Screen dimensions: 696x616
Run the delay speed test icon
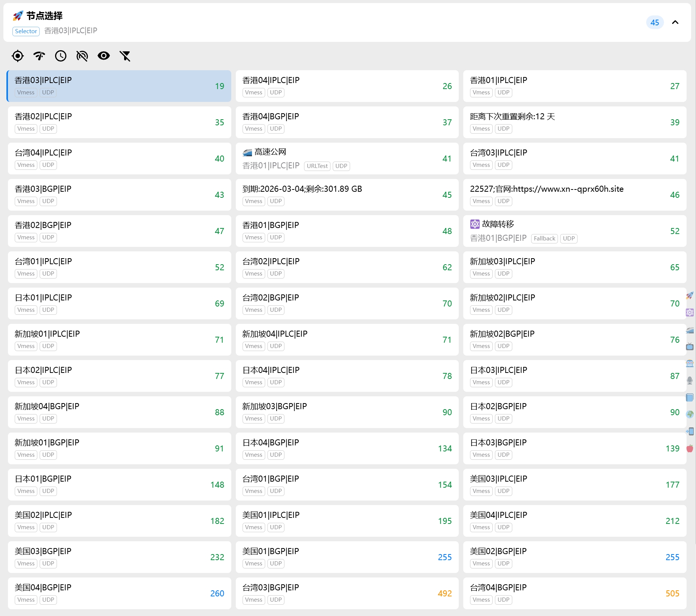pos(39,56)
